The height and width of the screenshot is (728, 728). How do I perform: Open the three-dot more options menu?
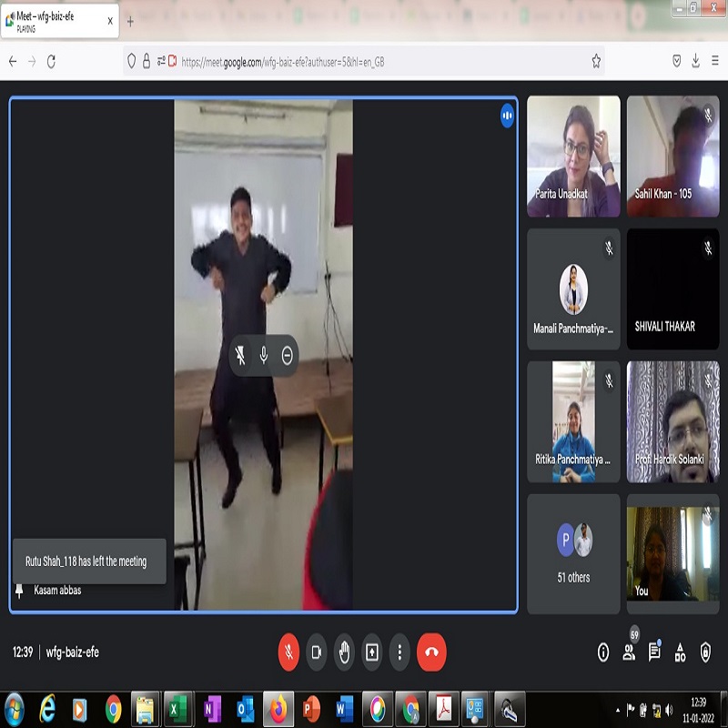click(399, 652)
